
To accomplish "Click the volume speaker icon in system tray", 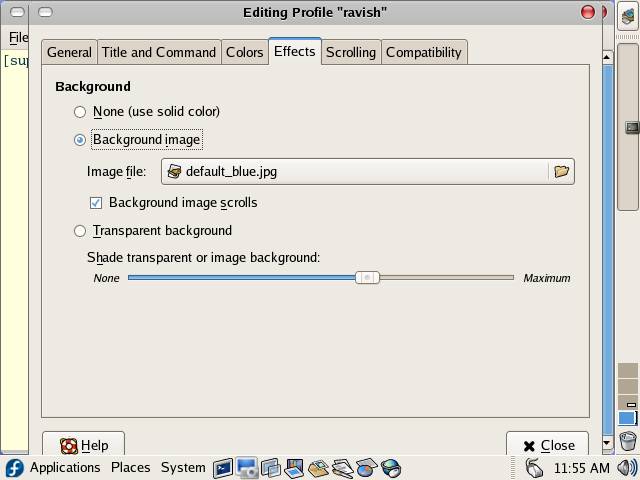I will tap(627, 468).
